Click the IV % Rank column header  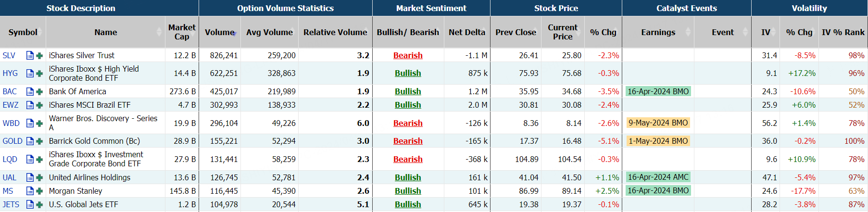tap(843, 32)
